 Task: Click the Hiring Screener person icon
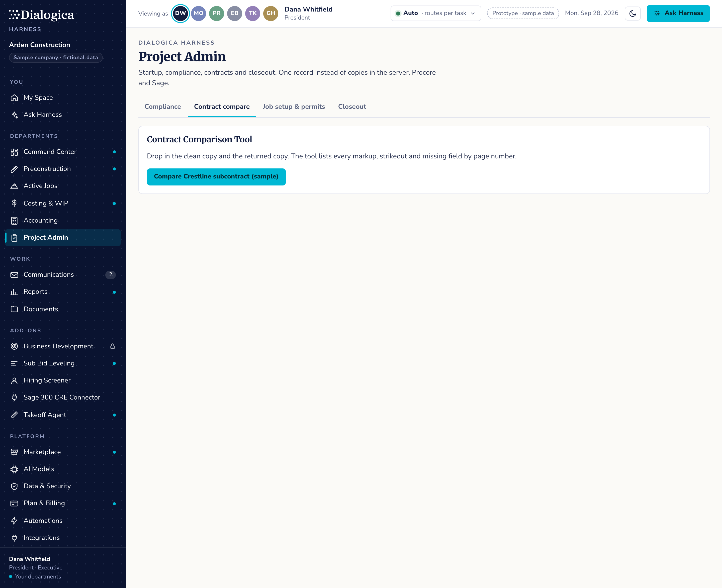14,380
